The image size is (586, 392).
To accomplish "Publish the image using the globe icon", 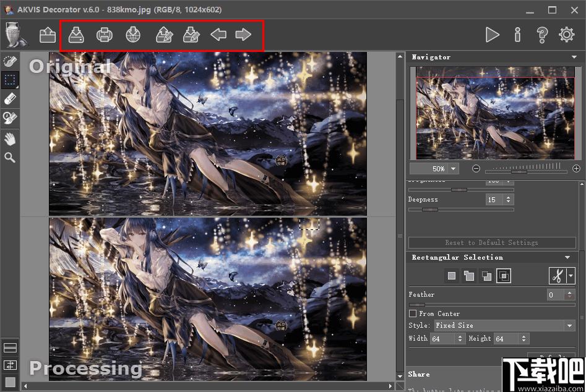I will 133,35.
